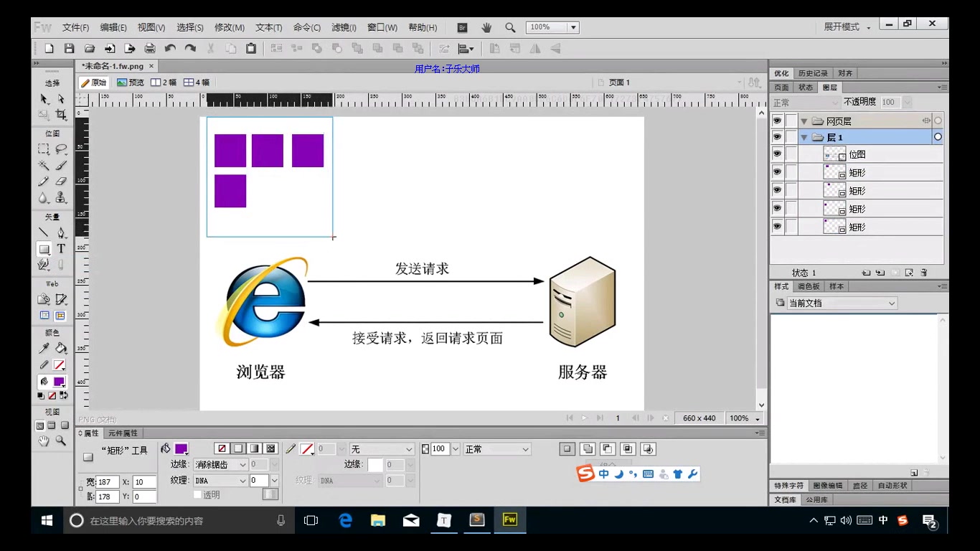Switch to the 状态 tab
980x551 pixels.
(x=806, y=88)
